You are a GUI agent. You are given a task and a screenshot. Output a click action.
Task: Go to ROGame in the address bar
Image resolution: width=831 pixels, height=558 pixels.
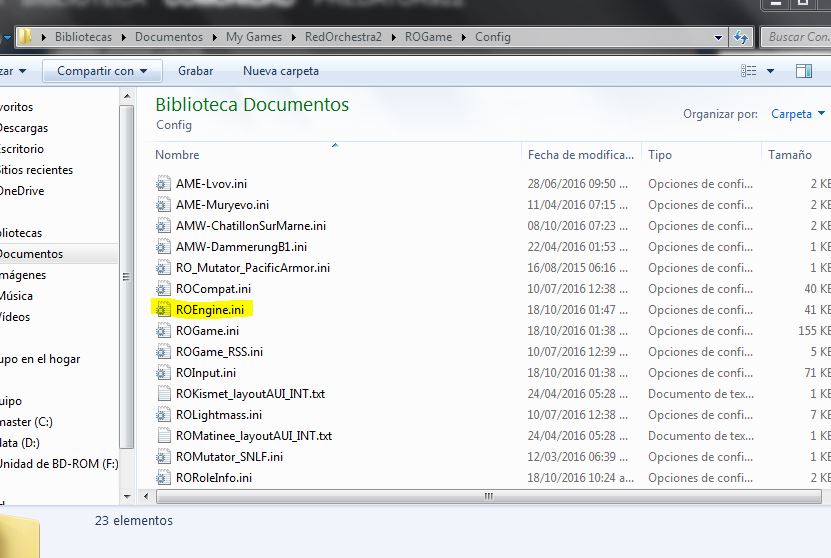click(x=428, y=37)
